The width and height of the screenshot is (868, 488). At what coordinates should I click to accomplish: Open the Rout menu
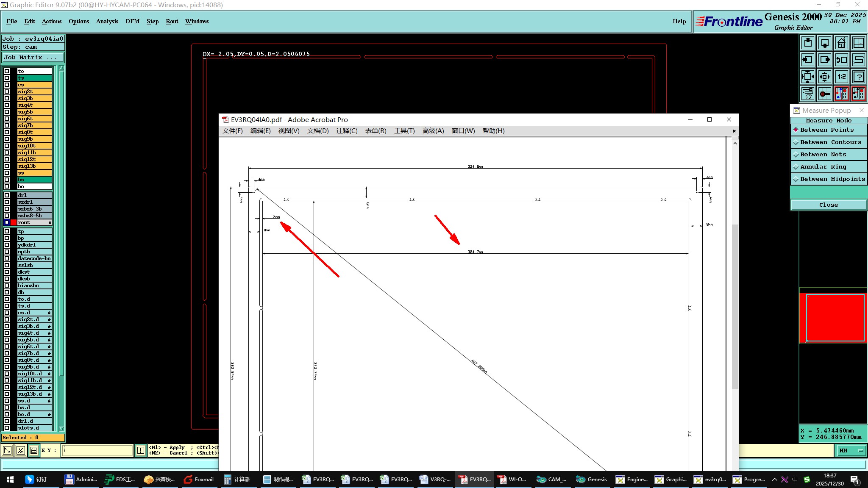[x=172, y=21]
